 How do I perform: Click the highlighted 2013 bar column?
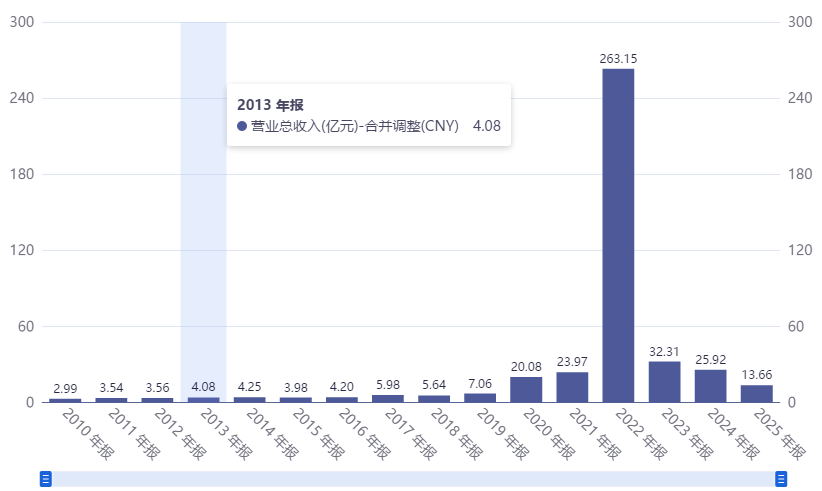pos(203,212)
